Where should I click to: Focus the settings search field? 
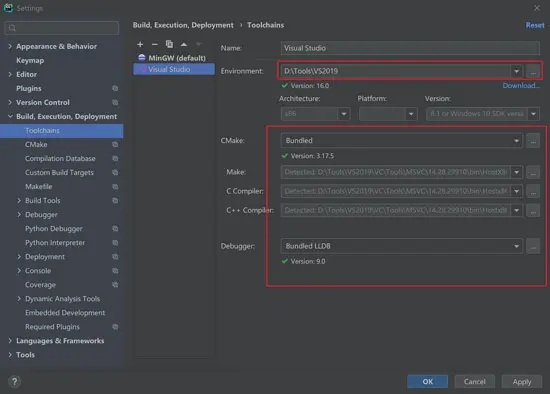(62, 28)
